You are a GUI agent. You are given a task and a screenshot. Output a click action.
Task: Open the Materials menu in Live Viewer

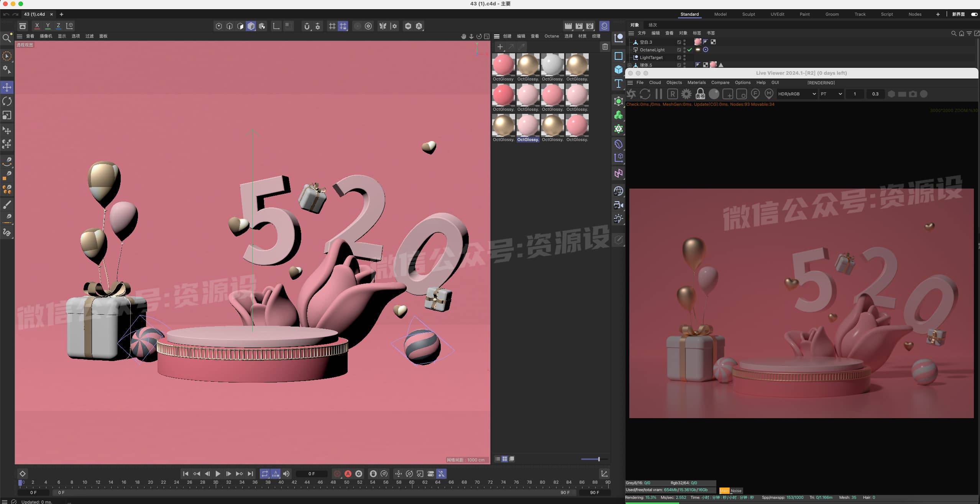click(x=696, y=82)
